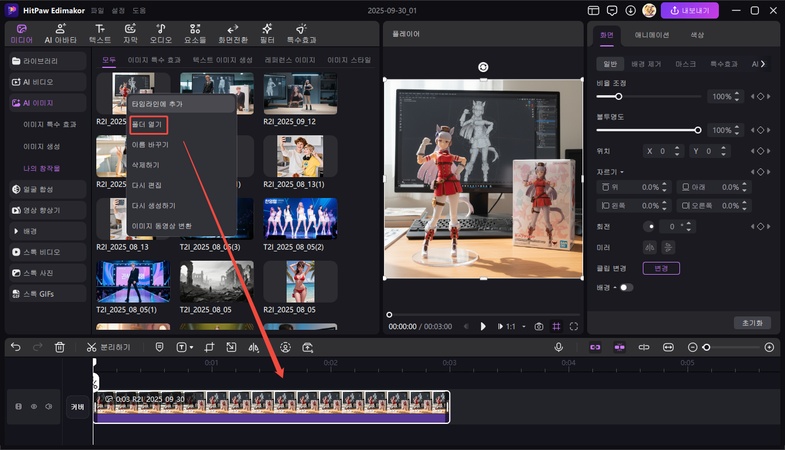
Task: Click the delete trash icon in timeline toolbar
Action: point(60,347)
